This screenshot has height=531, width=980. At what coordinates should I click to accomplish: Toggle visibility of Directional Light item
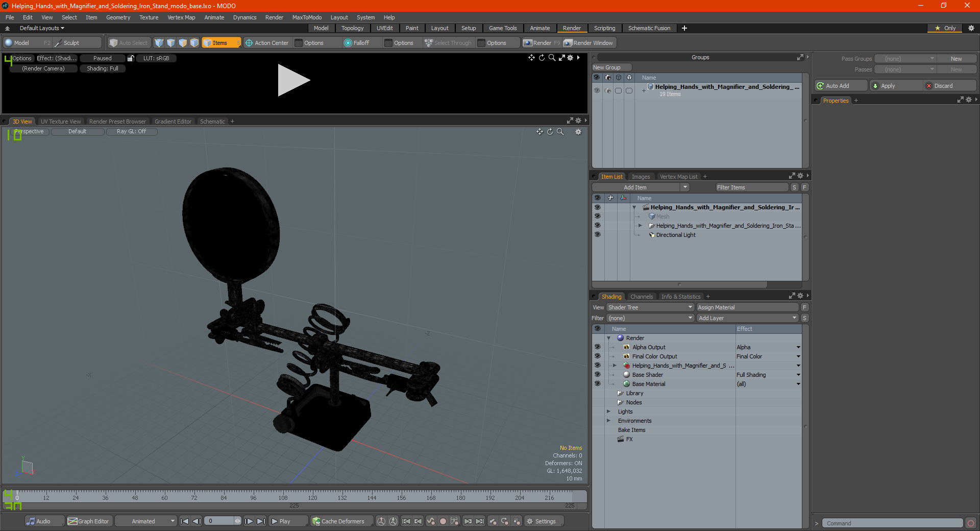point(597,235)
